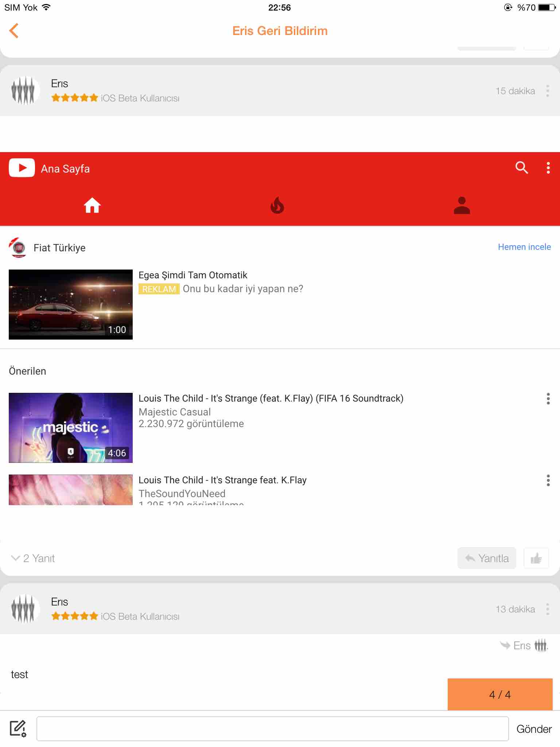Tap the REKLAM ad badge

click(x=159, y=289)
